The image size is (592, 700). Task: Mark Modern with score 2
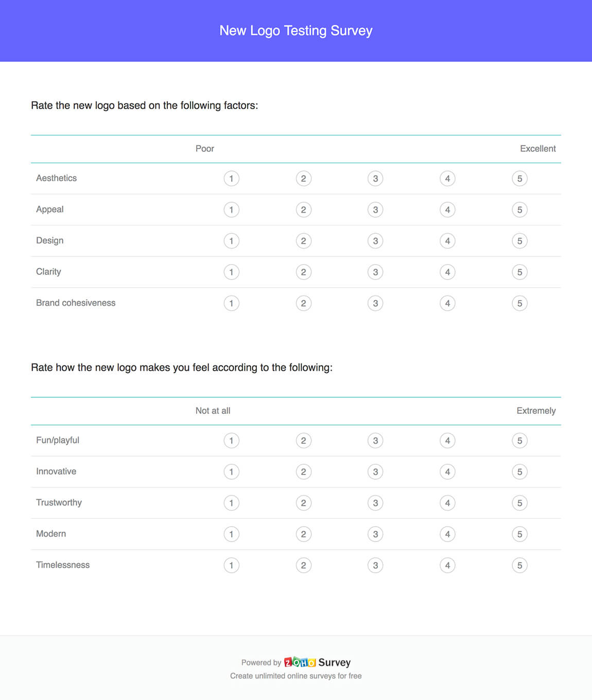tap(303, 534)
